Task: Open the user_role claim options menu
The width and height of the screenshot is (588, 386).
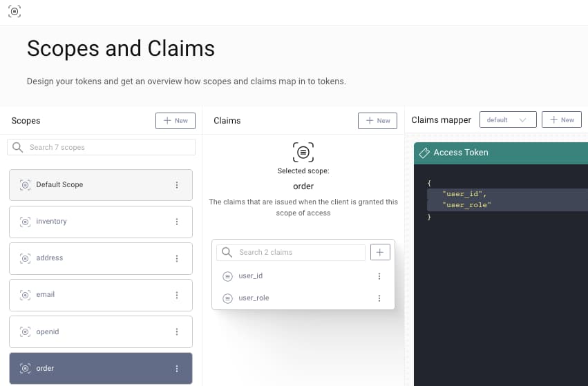Action: tap(379, 298)
